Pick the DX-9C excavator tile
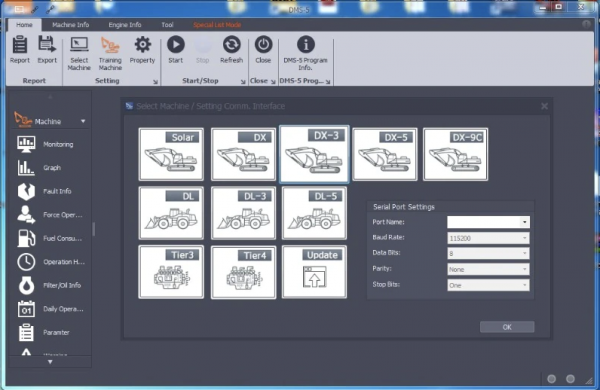600x390 pixels. tap(455, 154)
